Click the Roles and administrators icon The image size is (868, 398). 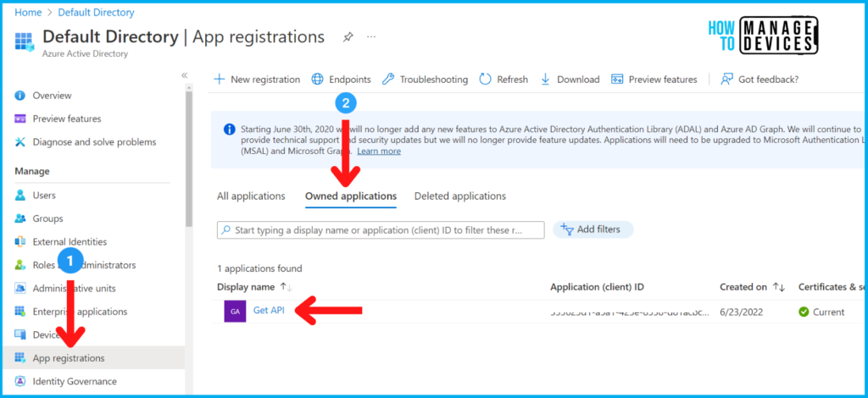pos(20,265)
